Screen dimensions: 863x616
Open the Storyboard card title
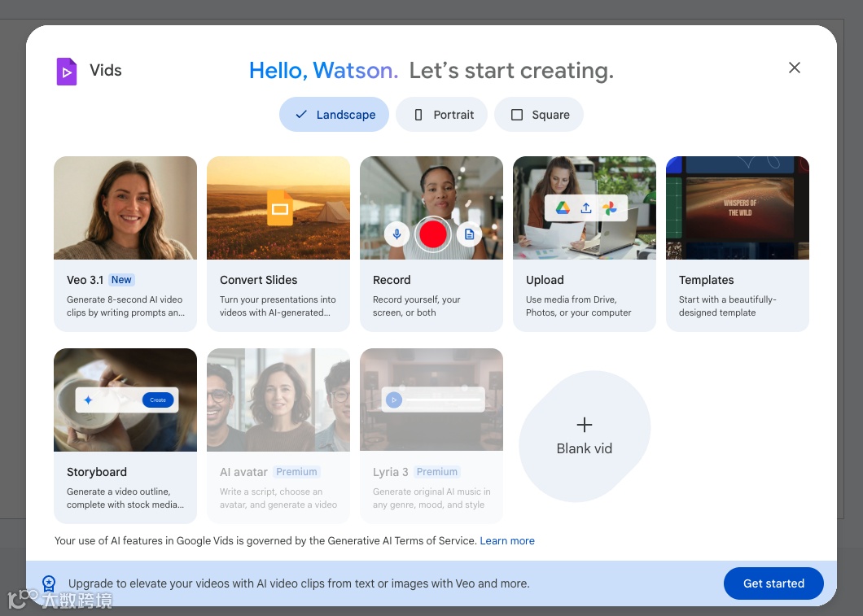(96, 472)
